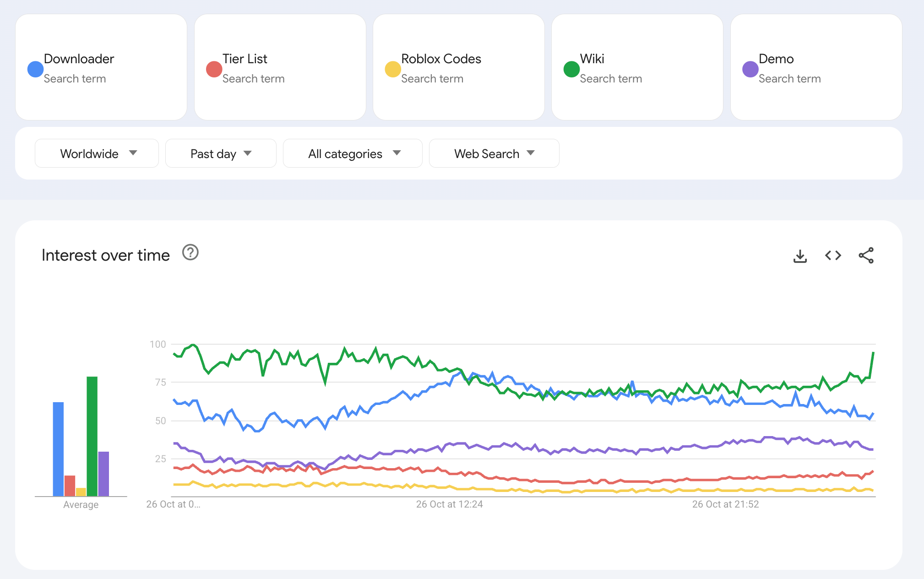Click the red Tier List color dot
The width and height of the screenshot is (924, 579).
[x=214, y=69]
